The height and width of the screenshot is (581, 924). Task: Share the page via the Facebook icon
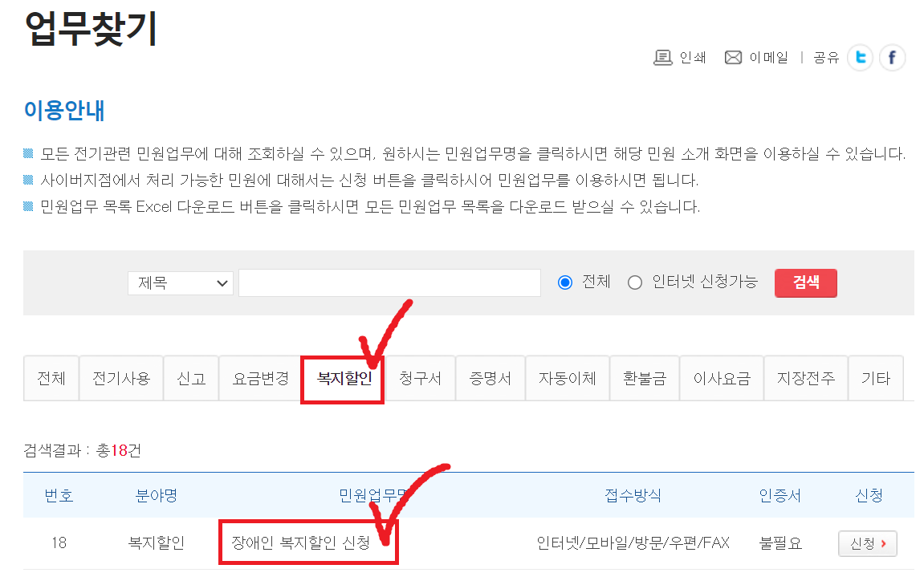click(x=892, y=57)
